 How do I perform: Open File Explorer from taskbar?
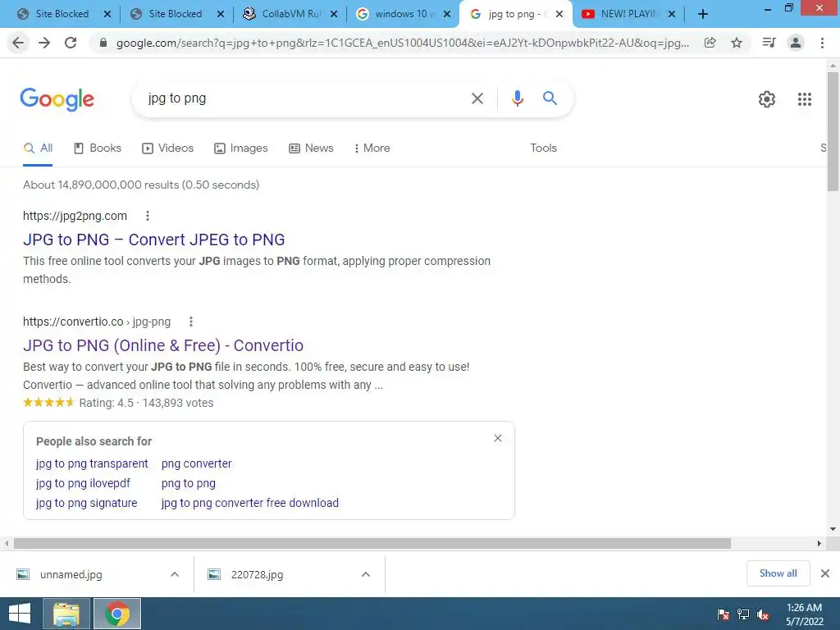(66, 614)
